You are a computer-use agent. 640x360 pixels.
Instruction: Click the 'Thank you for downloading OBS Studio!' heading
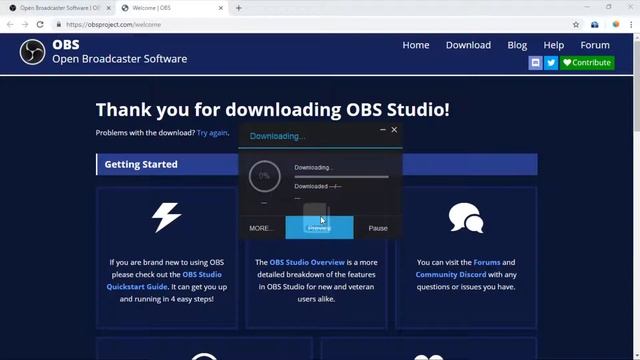273,109
